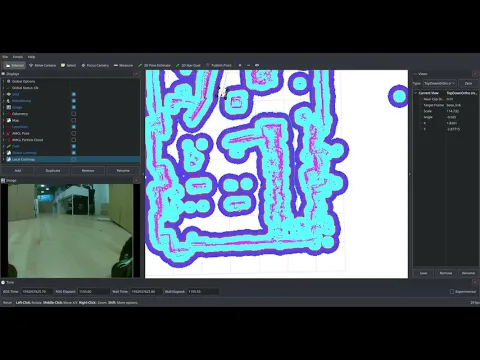Click the Path display icon
Screen dimensions: 480x360
[9, 146]
